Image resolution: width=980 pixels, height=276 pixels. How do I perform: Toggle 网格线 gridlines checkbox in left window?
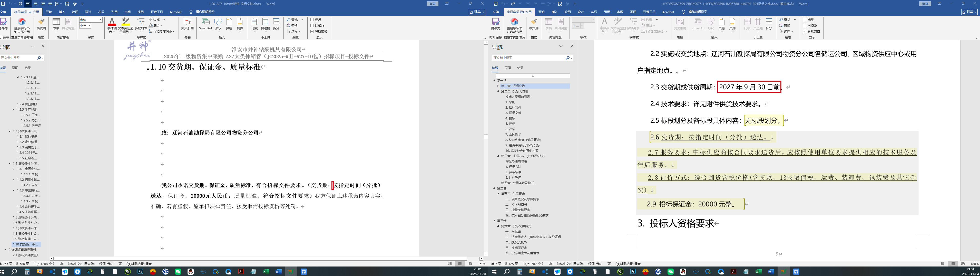[312, 25]
